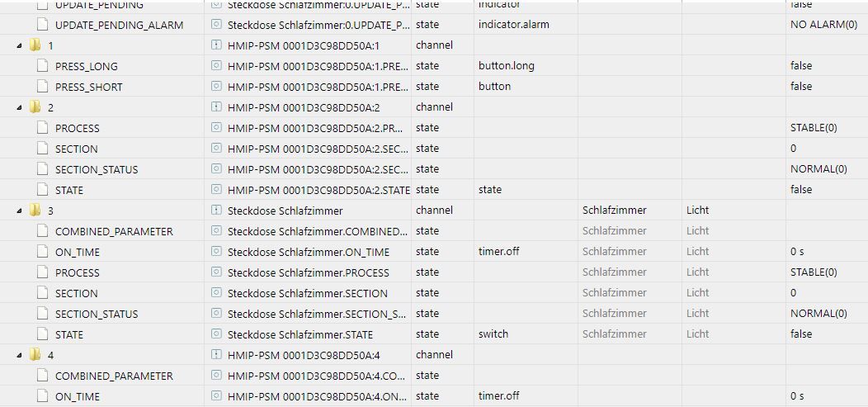Click Licht function cell of Steckdose Schlafzimmer.PROCESS

697,272
